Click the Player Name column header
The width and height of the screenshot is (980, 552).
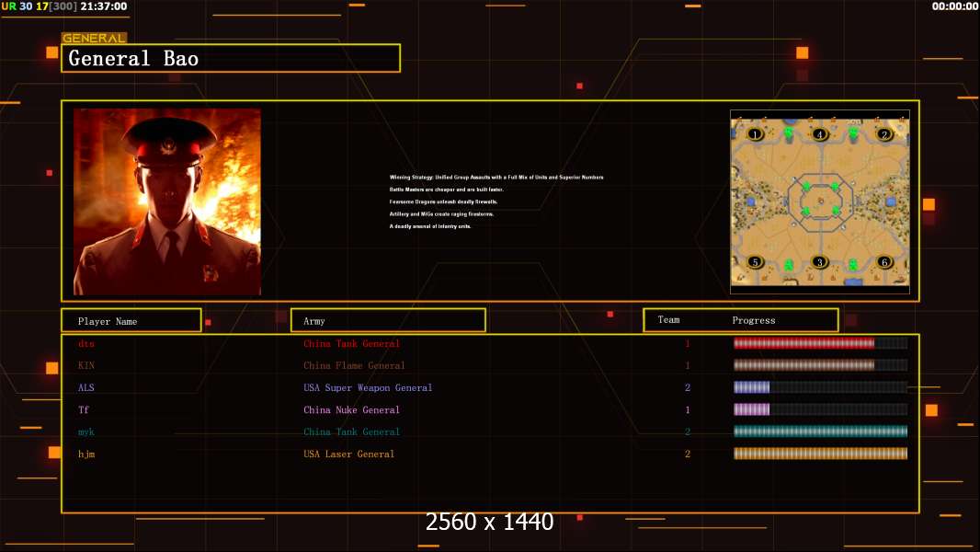(131, 321)
